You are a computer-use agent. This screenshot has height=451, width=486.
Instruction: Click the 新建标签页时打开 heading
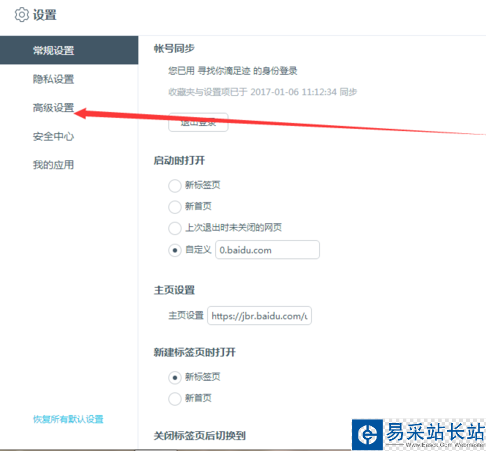point(195,352)
